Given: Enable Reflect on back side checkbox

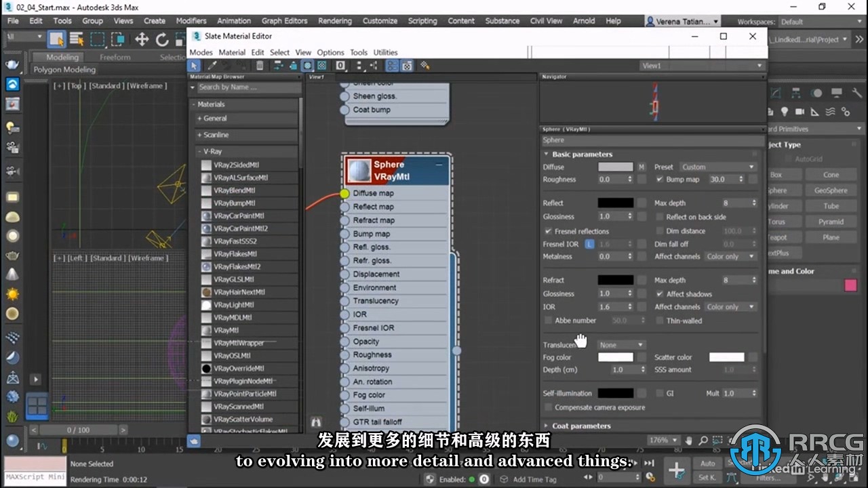Looking at the screenshot, I should (x=660, y=217).
